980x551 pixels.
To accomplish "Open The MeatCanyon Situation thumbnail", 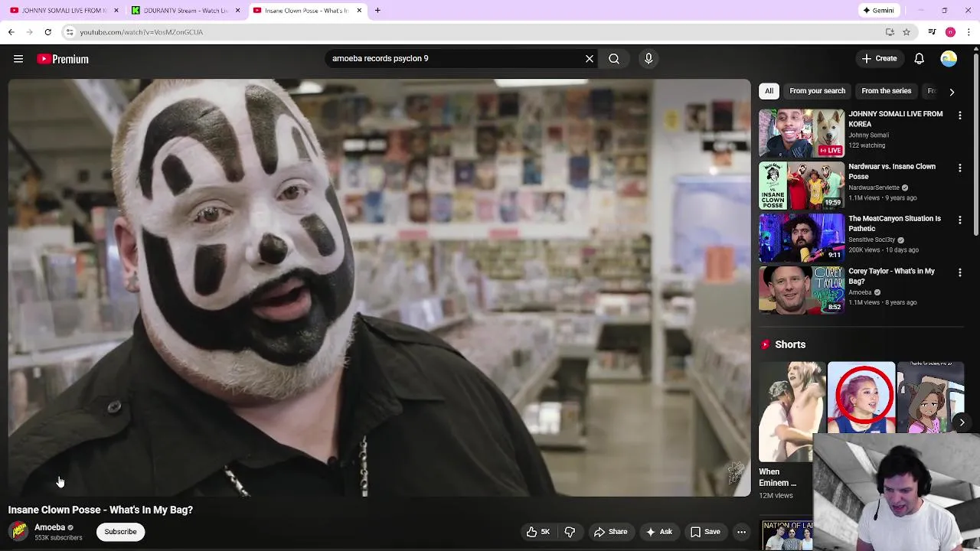I will (x=802, y=237).
